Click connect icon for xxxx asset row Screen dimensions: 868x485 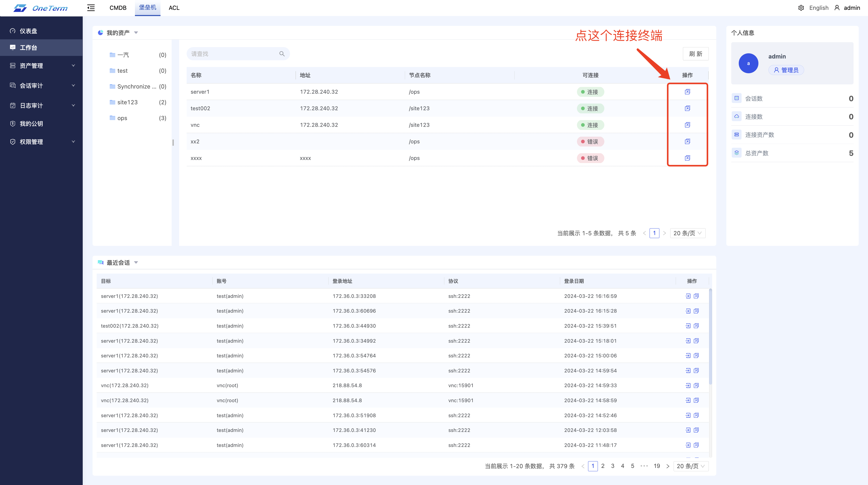[687, 158]
